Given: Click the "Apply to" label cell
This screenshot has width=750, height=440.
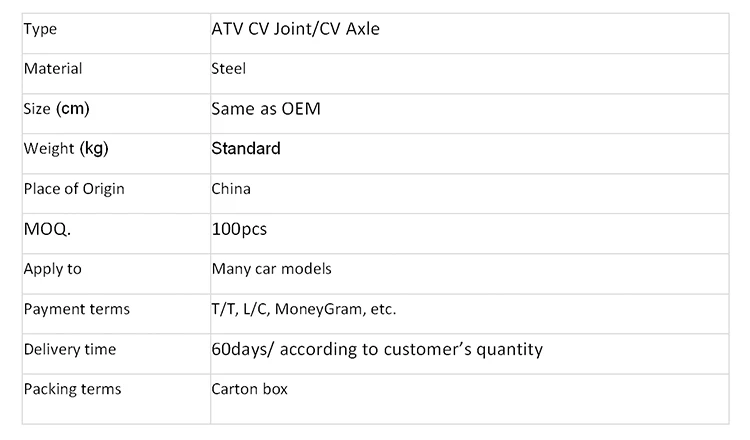Looking at the screenshot, I should click(52, 269).
